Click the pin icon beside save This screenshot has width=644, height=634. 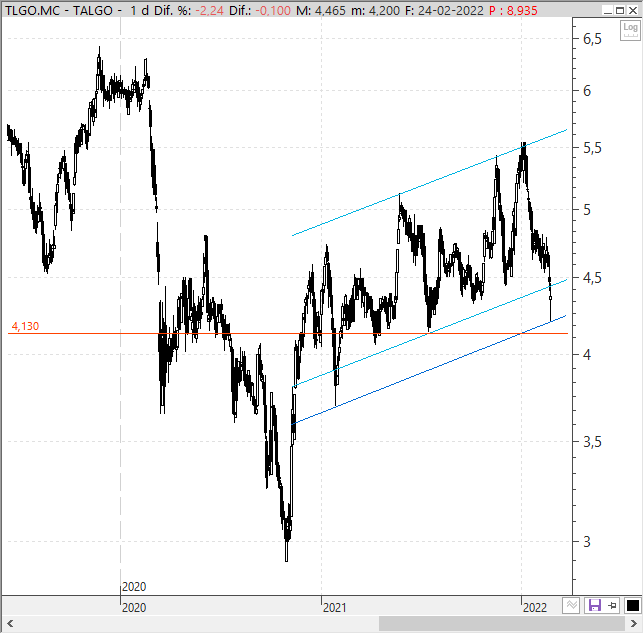612,605
